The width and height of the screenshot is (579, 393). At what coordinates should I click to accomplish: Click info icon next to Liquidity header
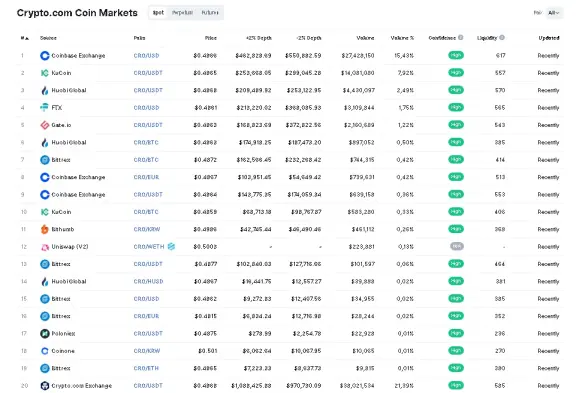502,37
